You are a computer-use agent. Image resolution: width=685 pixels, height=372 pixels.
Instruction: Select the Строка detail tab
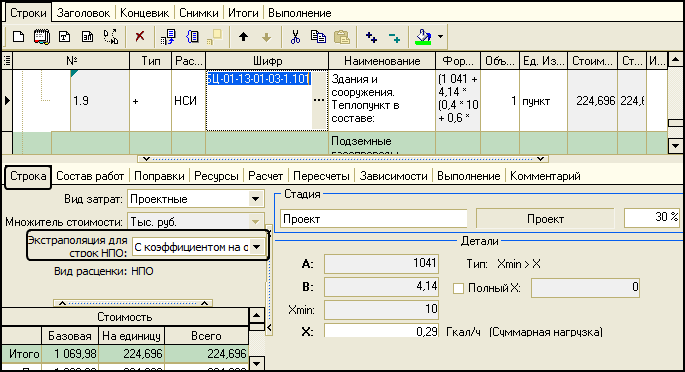[28, 176]
